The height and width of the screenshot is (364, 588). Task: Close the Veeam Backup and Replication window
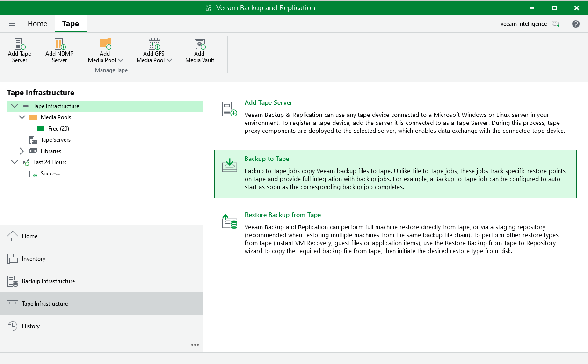576,8
